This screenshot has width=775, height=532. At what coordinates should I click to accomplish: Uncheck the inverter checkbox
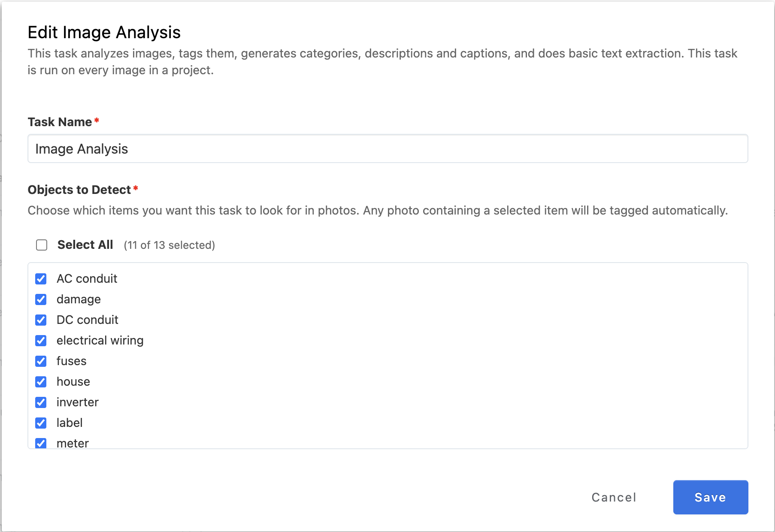click(x=41, y=402)
